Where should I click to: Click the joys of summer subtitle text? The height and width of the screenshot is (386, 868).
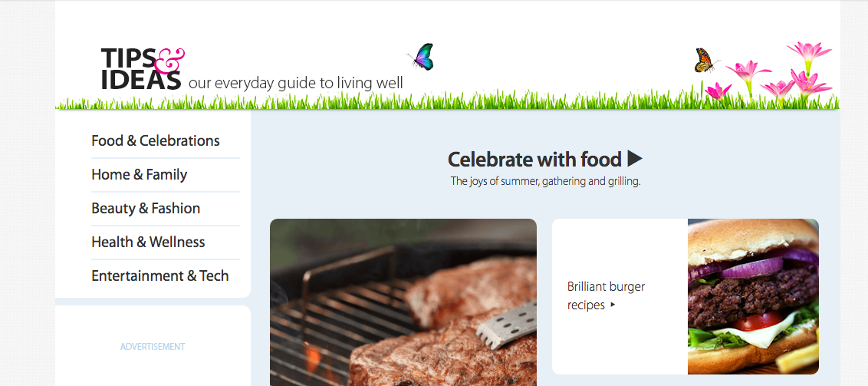point(545,181)
